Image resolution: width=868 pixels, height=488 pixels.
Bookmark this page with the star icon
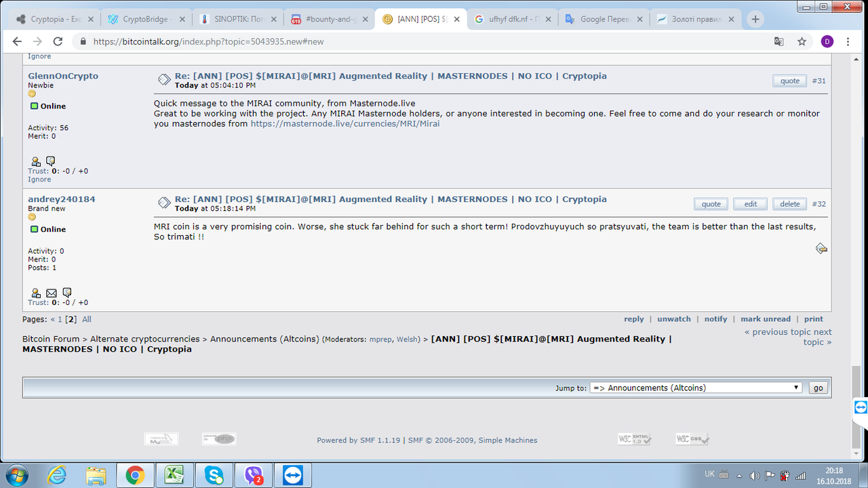click(802, 41)
